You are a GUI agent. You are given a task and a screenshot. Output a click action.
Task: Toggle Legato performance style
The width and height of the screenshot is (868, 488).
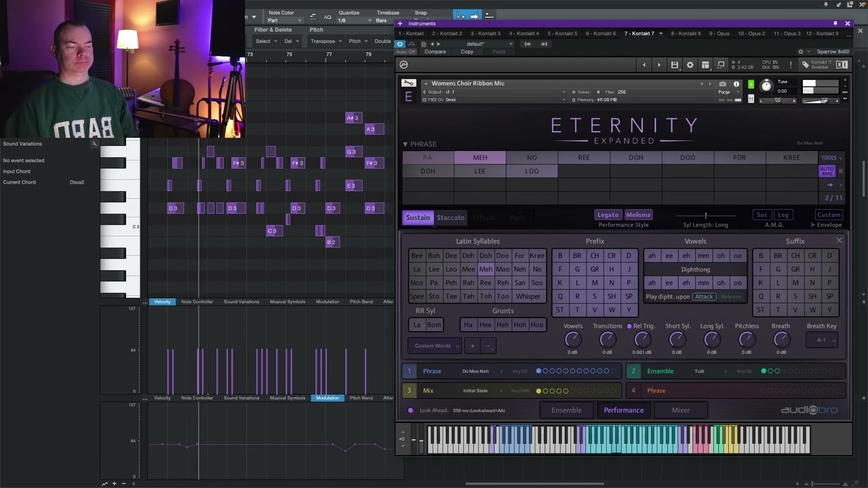click(608, 215)
